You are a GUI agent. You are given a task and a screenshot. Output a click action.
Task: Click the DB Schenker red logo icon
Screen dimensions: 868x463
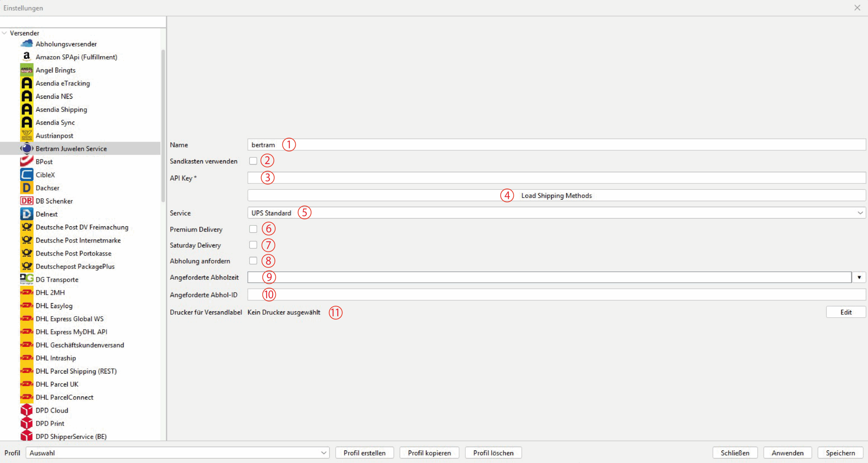click(26, 201)
